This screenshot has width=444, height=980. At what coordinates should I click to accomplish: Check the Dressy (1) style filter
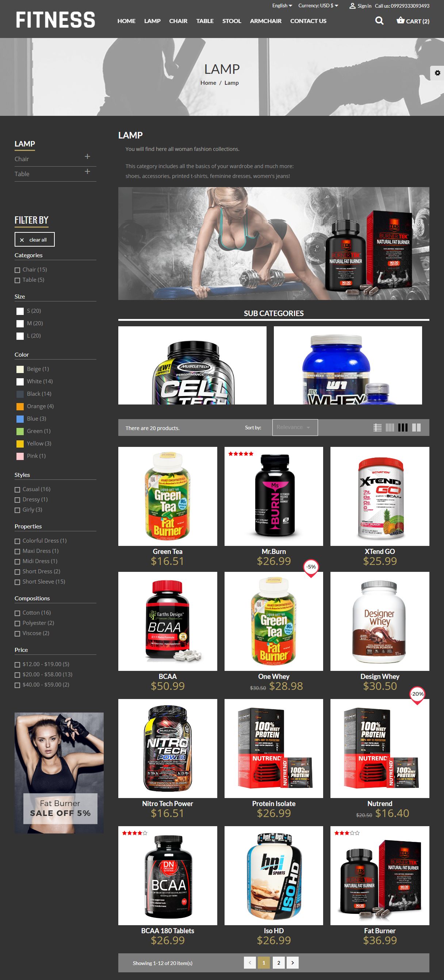[17, 500]
